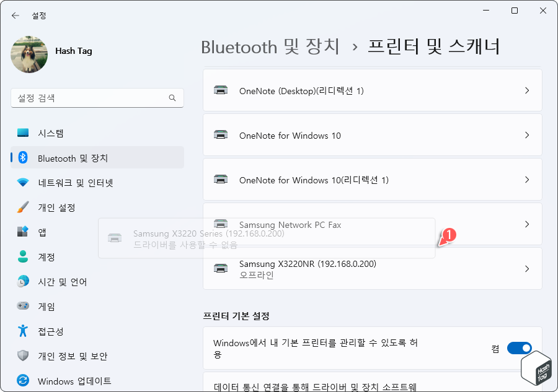Expand the Samsung Network PC Fax entry

pyautogui.click(x=527, y=225)
